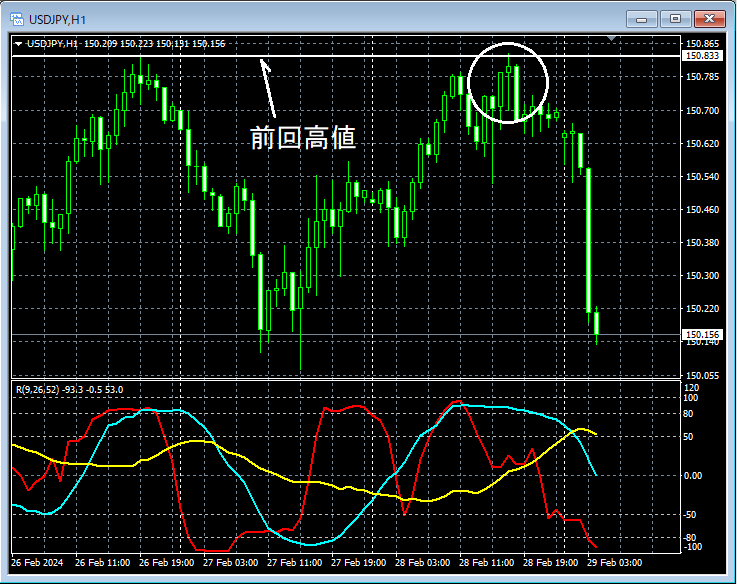
Task: Expand the chart dropdown arrow beside USDJPY,H1
Action: click(x=18, y=44)
